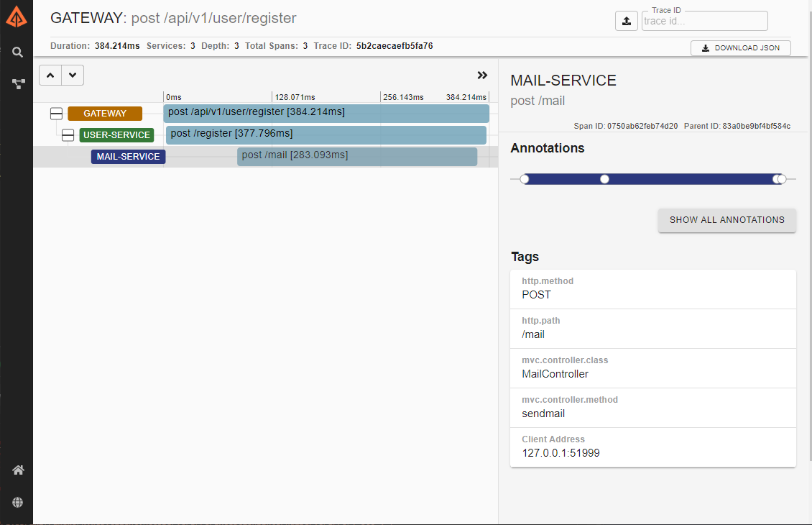Select the MAIL-SERVICE service badge

pos(129,157)
